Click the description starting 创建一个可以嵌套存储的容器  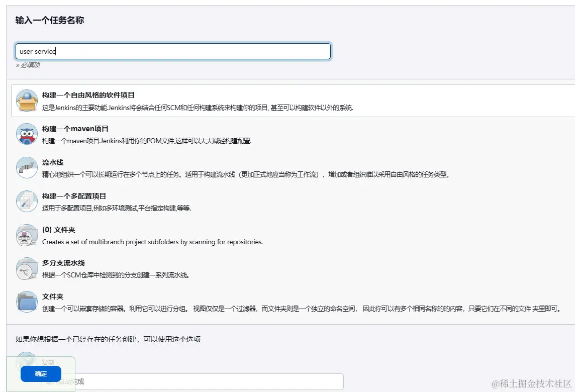[302, 309]
